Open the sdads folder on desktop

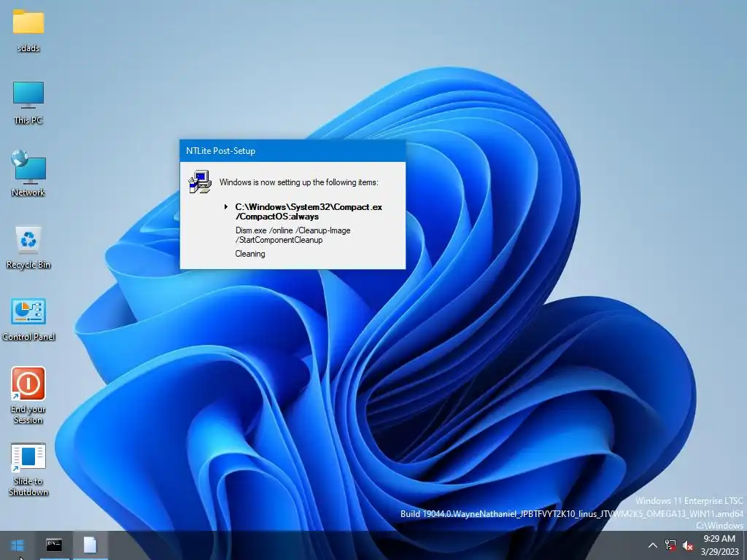[x=28, y=31]
